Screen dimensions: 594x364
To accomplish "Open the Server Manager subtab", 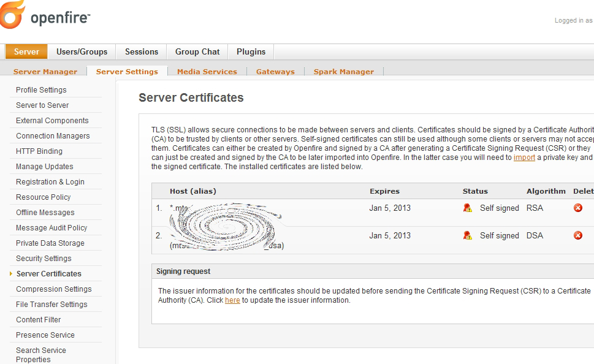I will tap(45, 72).
